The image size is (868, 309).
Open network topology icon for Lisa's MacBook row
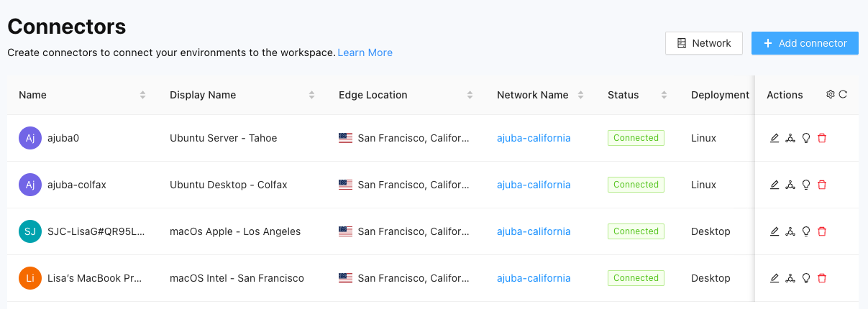coord(790,278)
